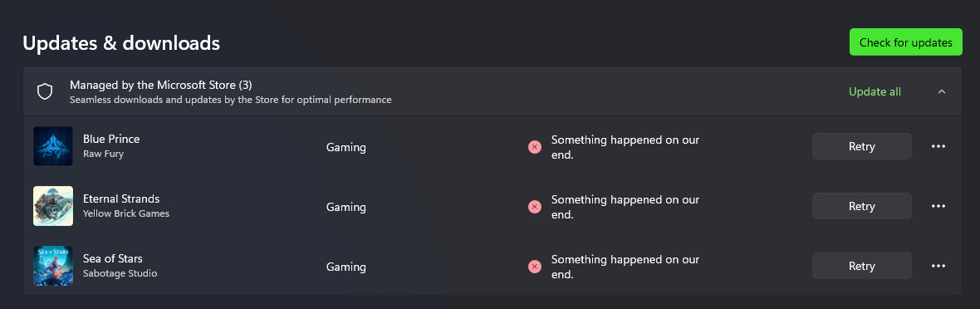
Task: Retry the Eternal Strands download
Action: coord(862,207)
